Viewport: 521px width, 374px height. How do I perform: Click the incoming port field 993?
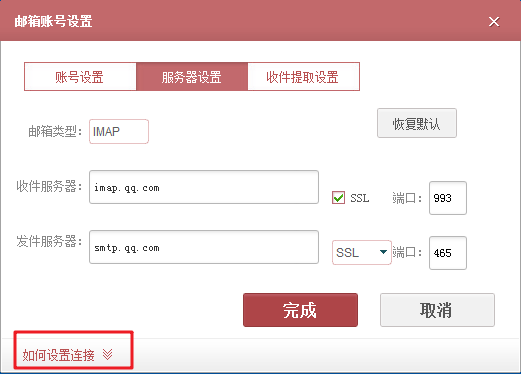click(448, 198)
